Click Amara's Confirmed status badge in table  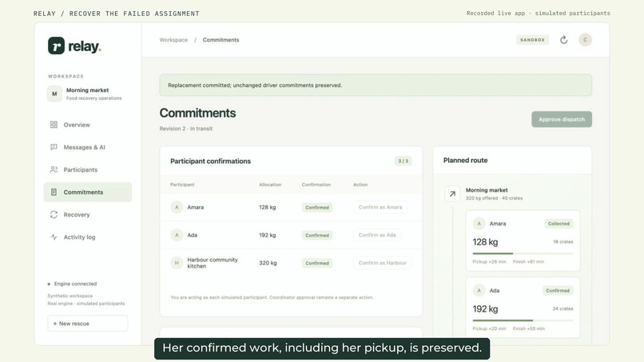(x=317, y=208)
